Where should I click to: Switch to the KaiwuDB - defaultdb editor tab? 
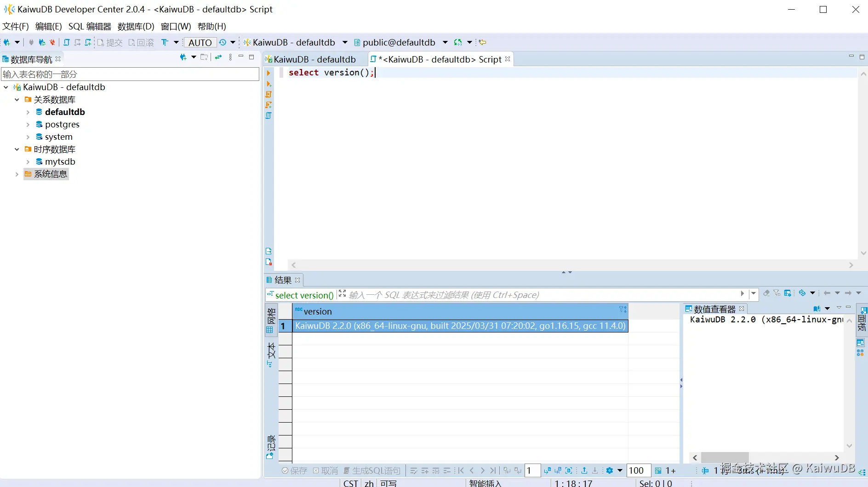[315, 59]
